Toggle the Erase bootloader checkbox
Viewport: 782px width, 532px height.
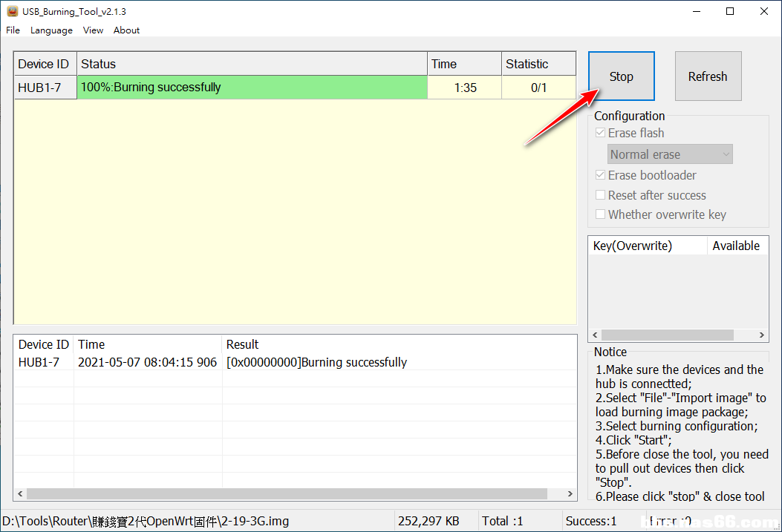[601, 175]
